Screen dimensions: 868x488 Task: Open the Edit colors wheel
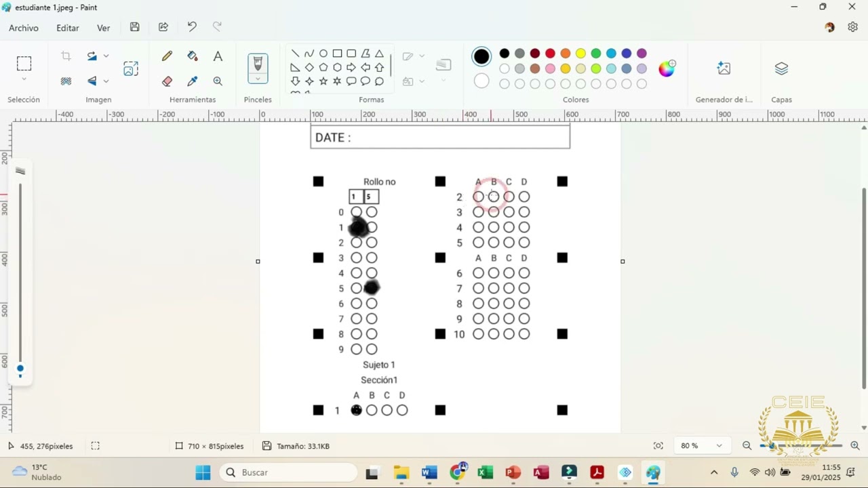(x=667, y=68)
